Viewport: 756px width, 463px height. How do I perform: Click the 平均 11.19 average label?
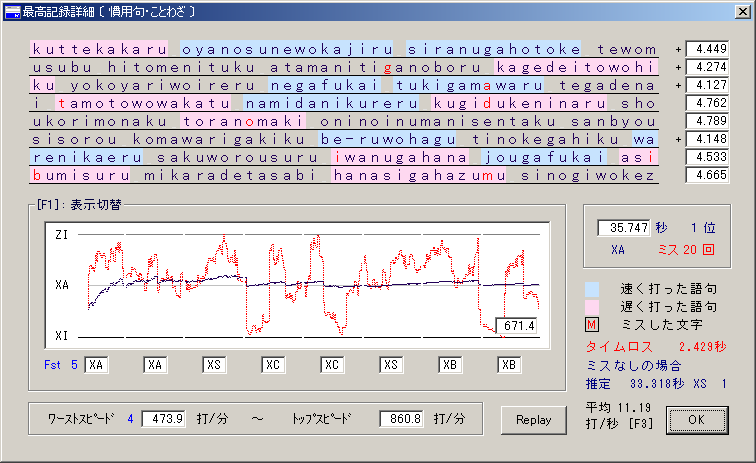pos(619,408)
